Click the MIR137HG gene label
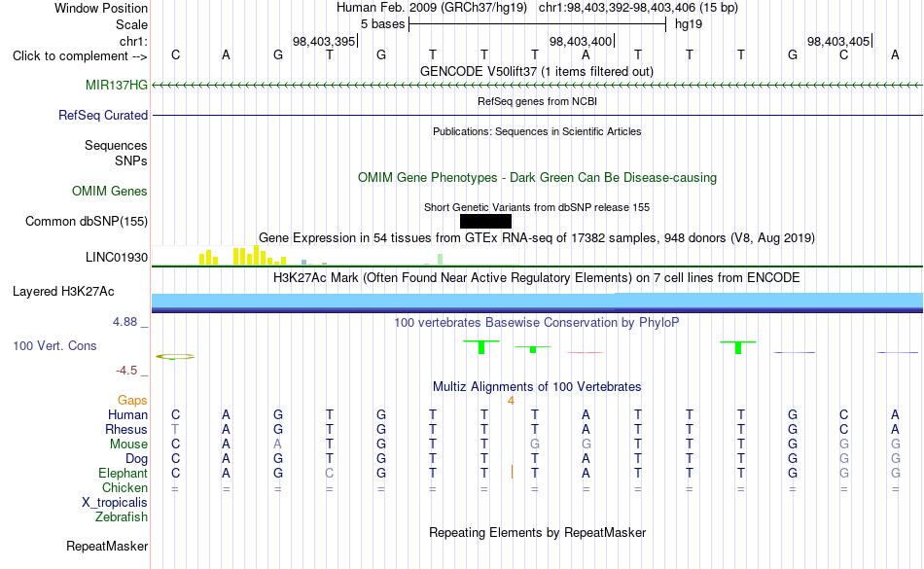924x569 pixels. click(116, 85)
